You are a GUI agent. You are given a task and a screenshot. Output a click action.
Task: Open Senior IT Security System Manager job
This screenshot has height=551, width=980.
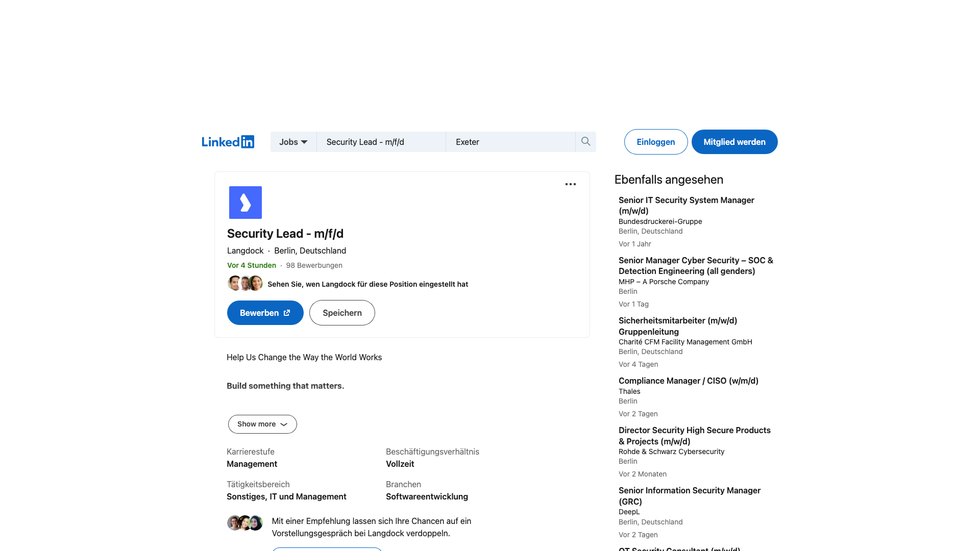coord(687,206)
